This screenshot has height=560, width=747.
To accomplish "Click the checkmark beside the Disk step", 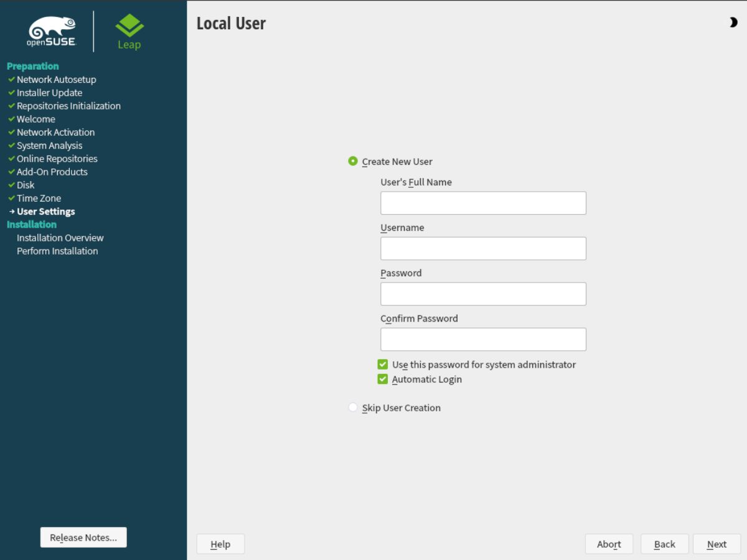I will pos(11,185).
